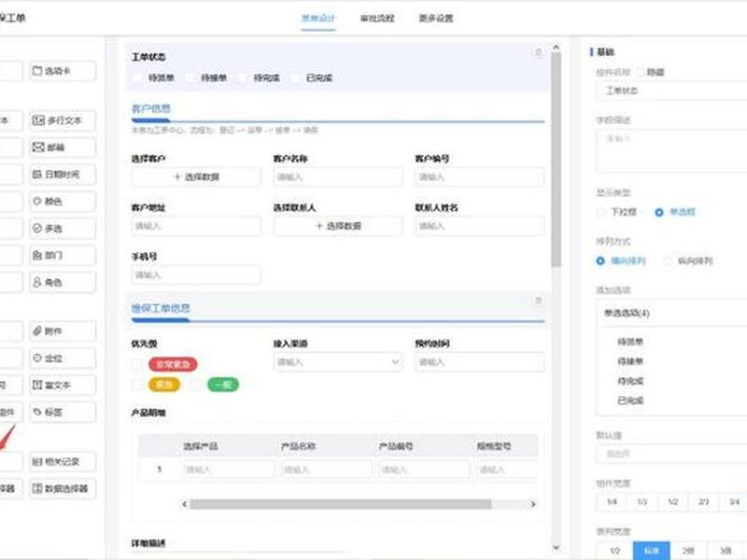Set component width to 2/3

click(703, 502)
